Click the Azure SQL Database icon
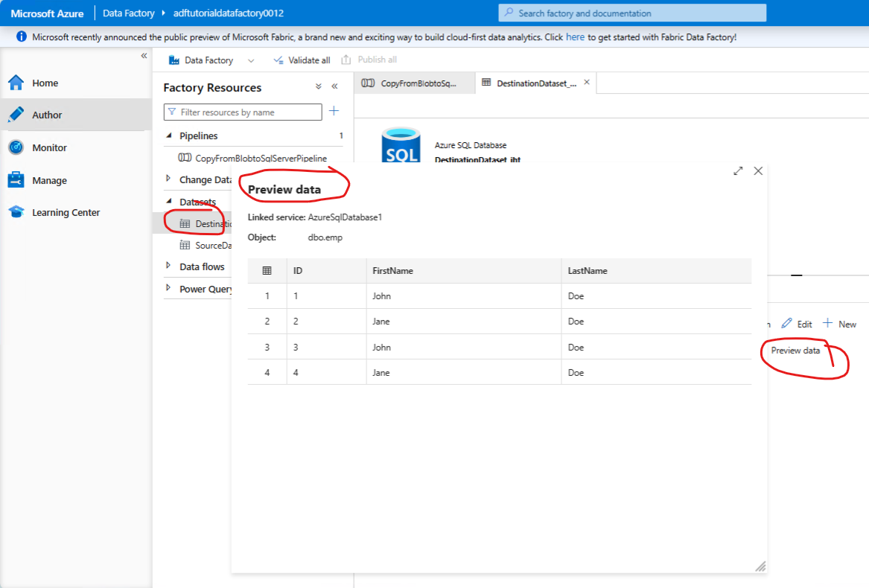The image size is (869, 588). pyautogui.click(x=401, y=145)
